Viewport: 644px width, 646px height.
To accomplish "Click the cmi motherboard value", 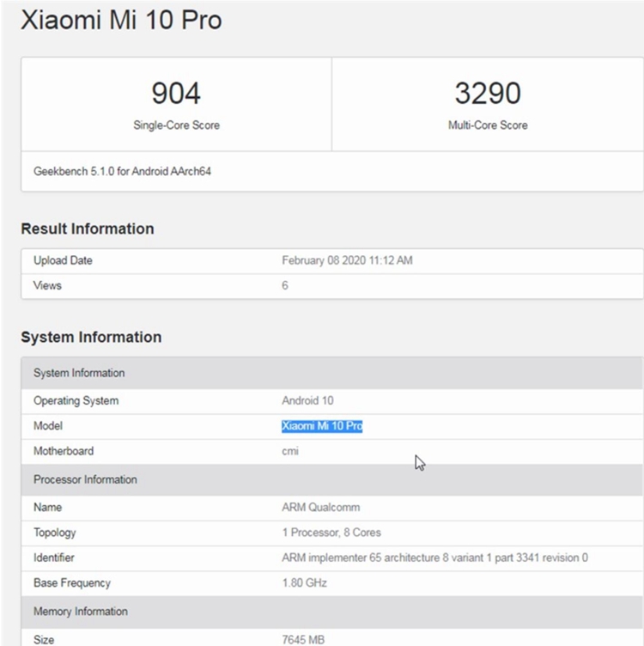I will (x=290, y=451).
